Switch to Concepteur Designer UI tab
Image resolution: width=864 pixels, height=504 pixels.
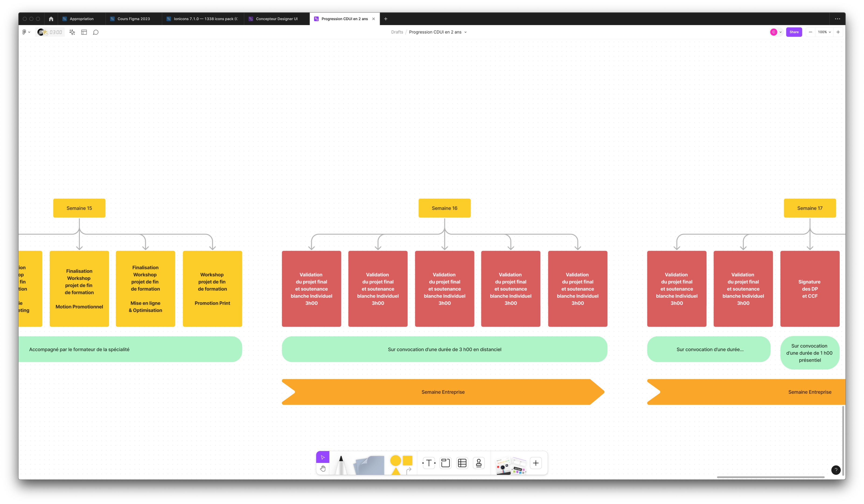coord(276,19)
